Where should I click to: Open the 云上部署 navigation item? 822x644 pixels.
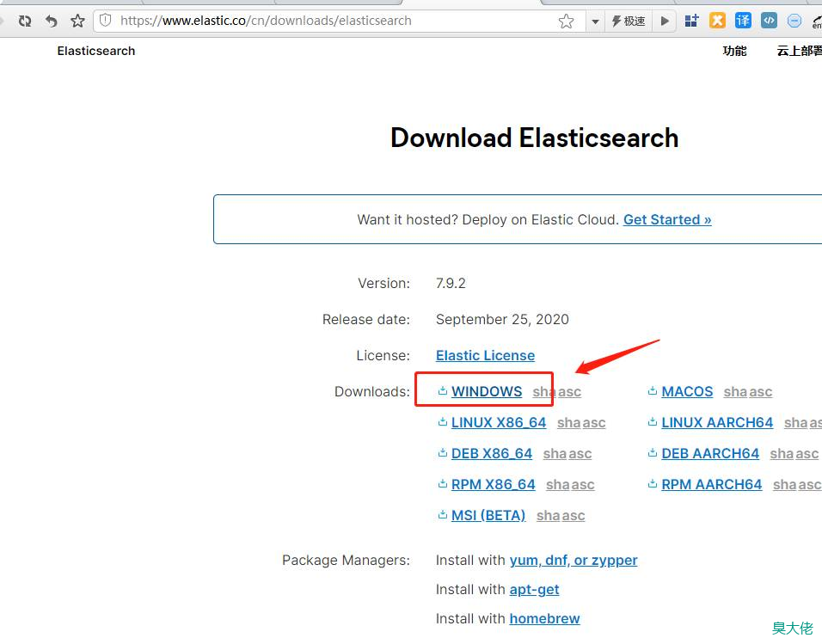[x=799, y=51]
